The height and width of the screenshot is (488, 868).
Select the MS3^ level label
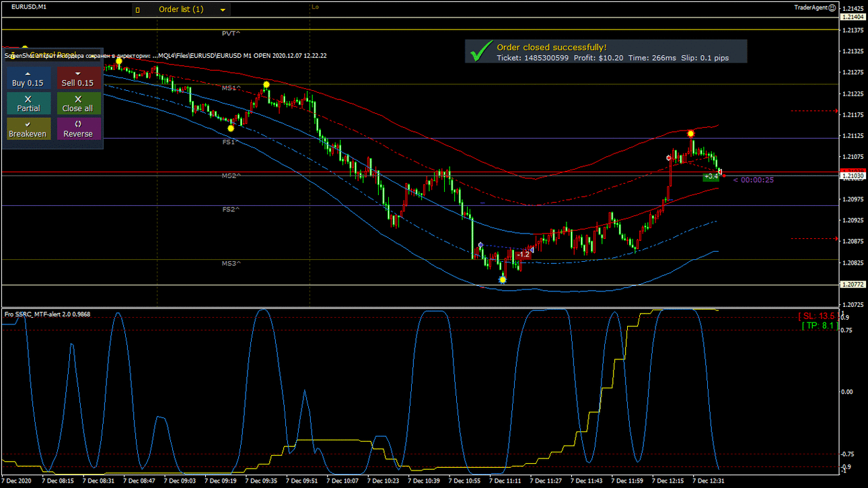coord(231,263)
